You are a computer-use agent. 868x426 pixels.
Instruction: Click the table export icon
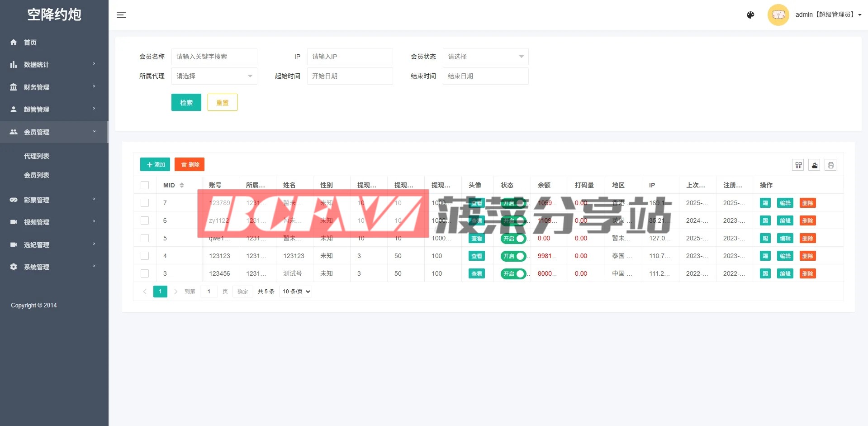[815, 165]
